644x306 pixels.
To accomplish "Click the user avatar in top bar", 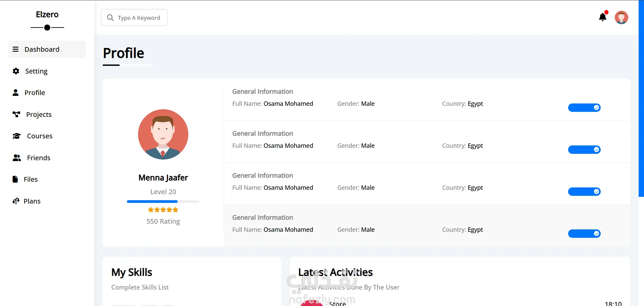I will pyautogui.click(x=621, y=17).
